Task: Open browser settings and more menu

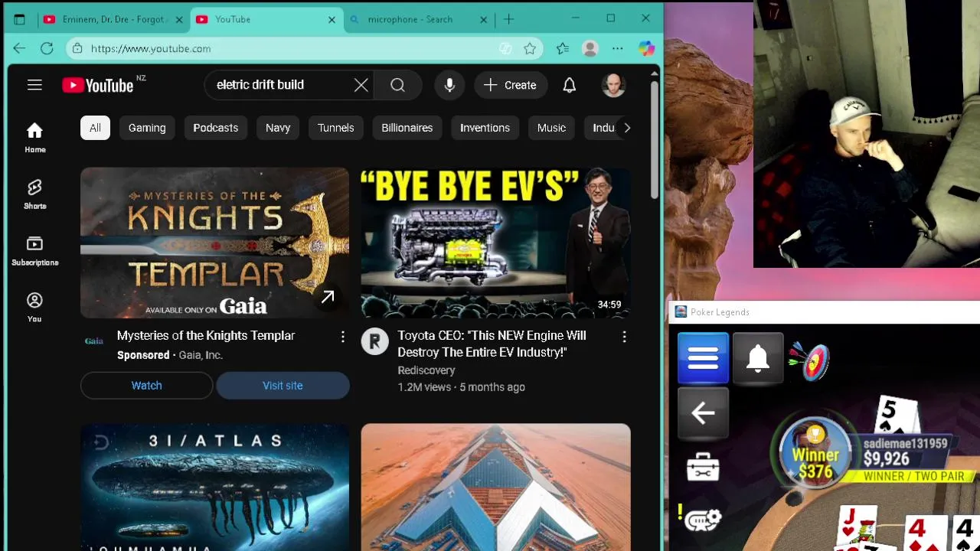Action: (617, 48)
